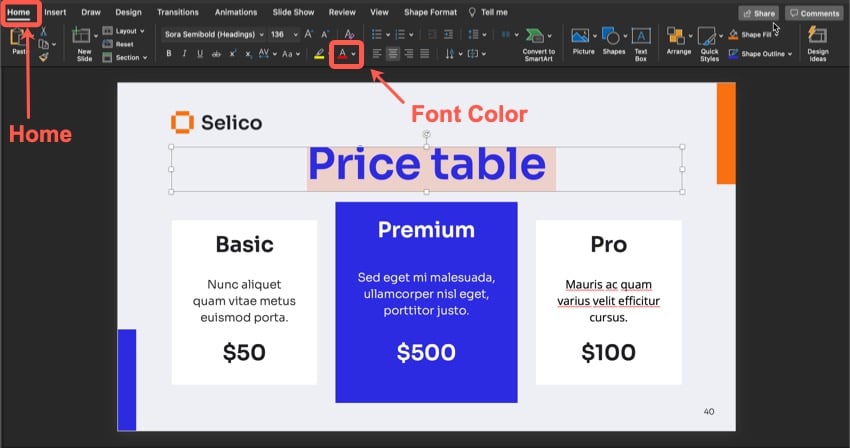The image size is (850, 448).
Task: Toggle justify text alignment
Action: click(x=424, y=53)
